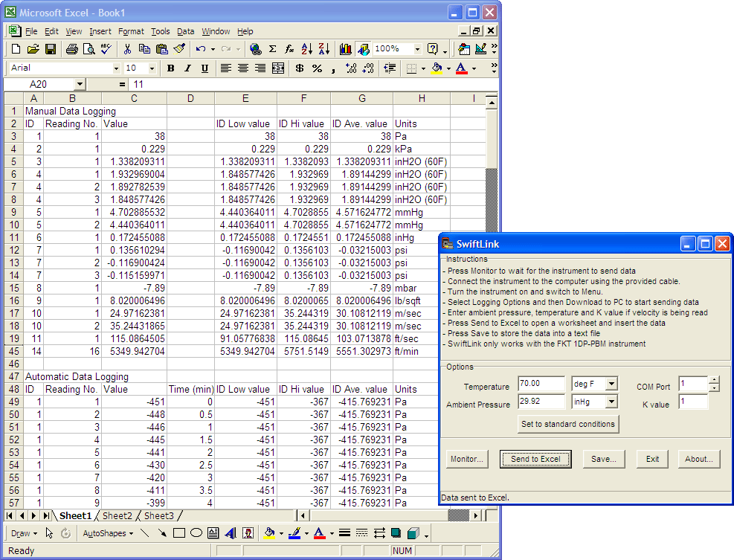Apply red Font Color in formatting toolbar
The height and width of the screenshot is (560, 734).
[x=462, y=68]
